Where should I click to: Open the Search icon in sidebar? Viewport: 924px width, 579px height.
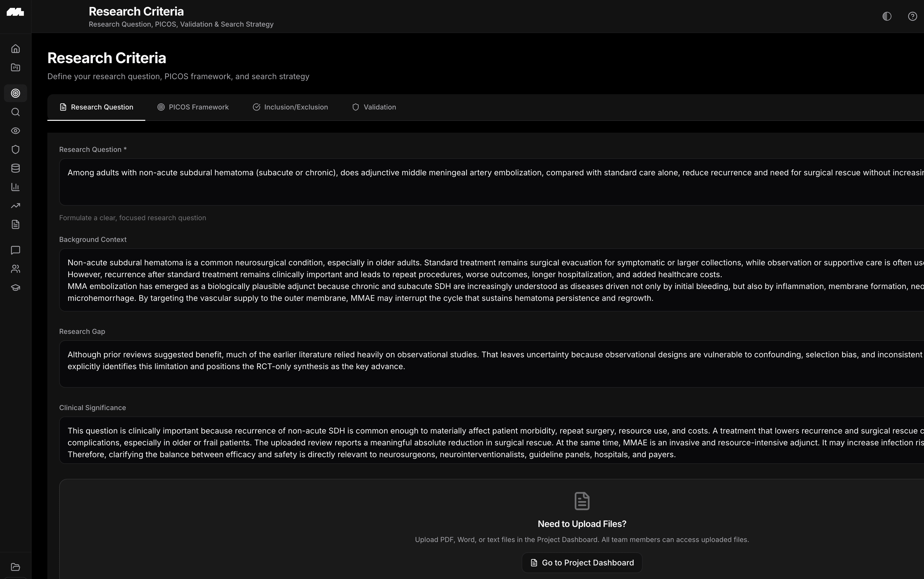(x=15, y=112)
